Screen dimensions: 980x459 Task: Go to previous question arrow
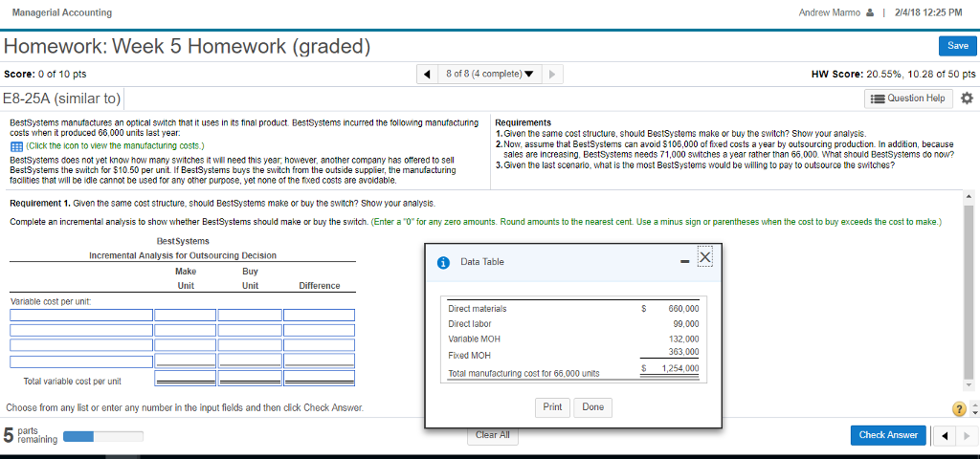click(427, 75)
